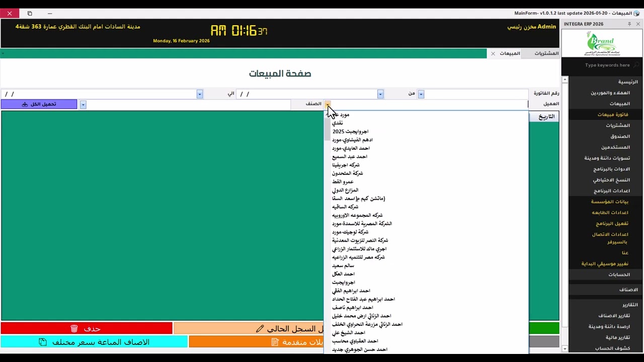Select احمد العايدي-مورد from list
Image resolution: width=644 pixels, height=362 pixels.
(x=351, y=148)
